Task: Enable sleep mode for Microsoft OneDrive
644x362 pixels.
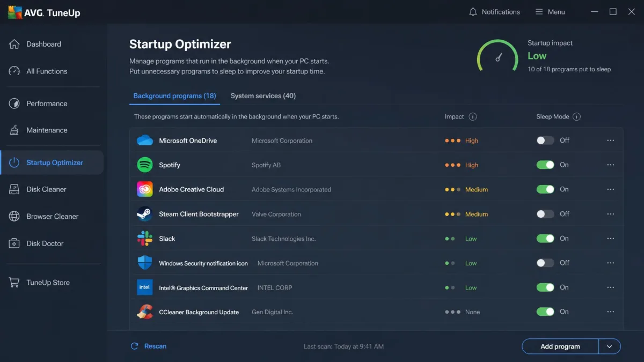Action: pyautogui.click(x=545, y=140)
